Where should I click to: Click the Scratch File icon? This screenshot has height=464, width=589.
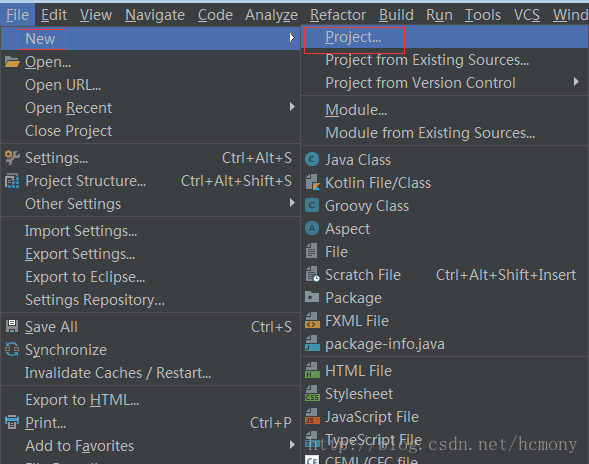tap(312, 274)
